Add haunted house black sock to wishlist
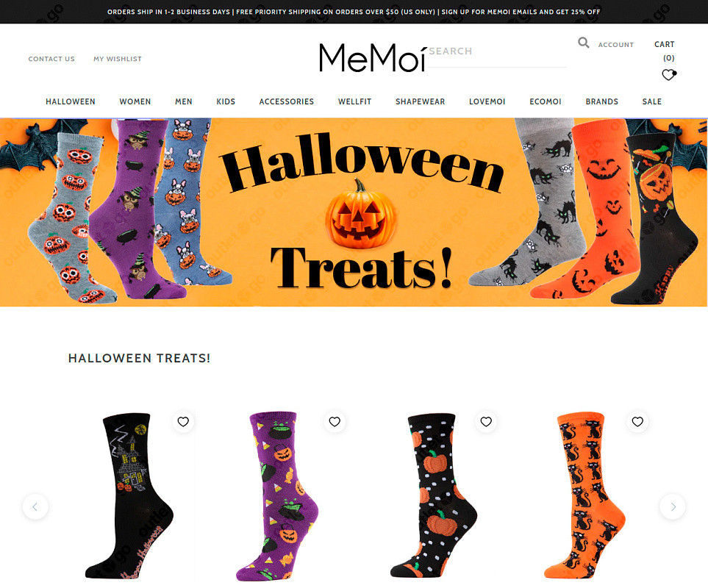The image size is (708, 588). click(183, 421)
